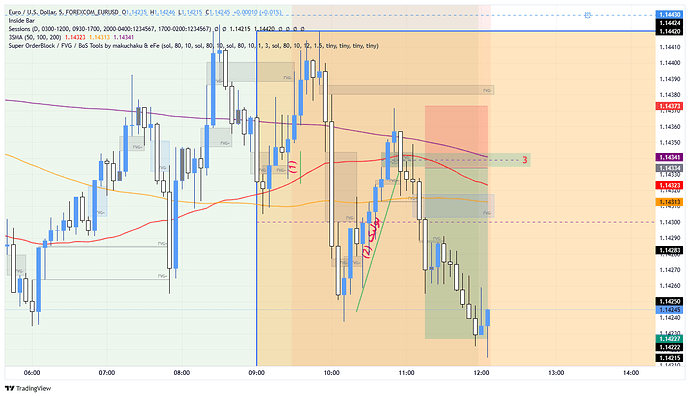This screenshot has width=690, height=396.
Task: Click the purple 1.14341 value in the 3SMA legend
Action: tap(124, 37)
